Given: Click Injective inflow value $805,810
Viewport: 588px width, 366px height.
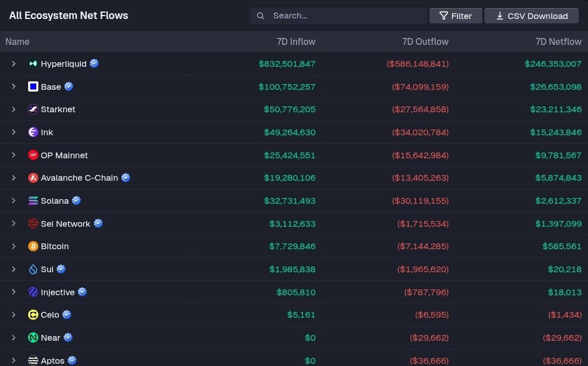Looking at the screenshot, I should [x=296, y=292].
